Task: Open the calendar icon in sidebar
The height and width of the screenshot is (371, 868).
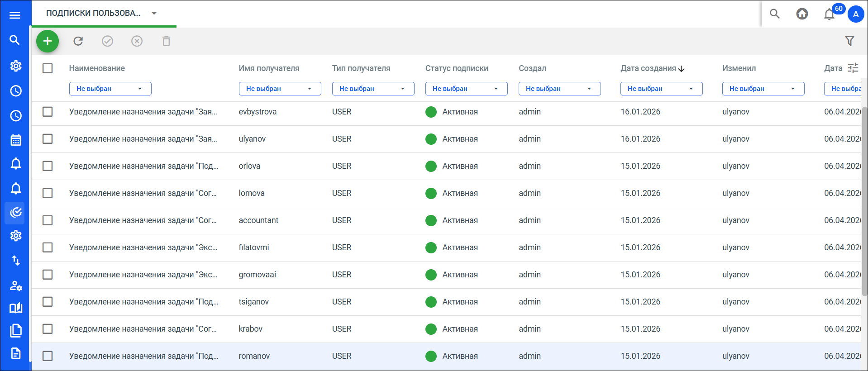Action: (x=16, y=140)
